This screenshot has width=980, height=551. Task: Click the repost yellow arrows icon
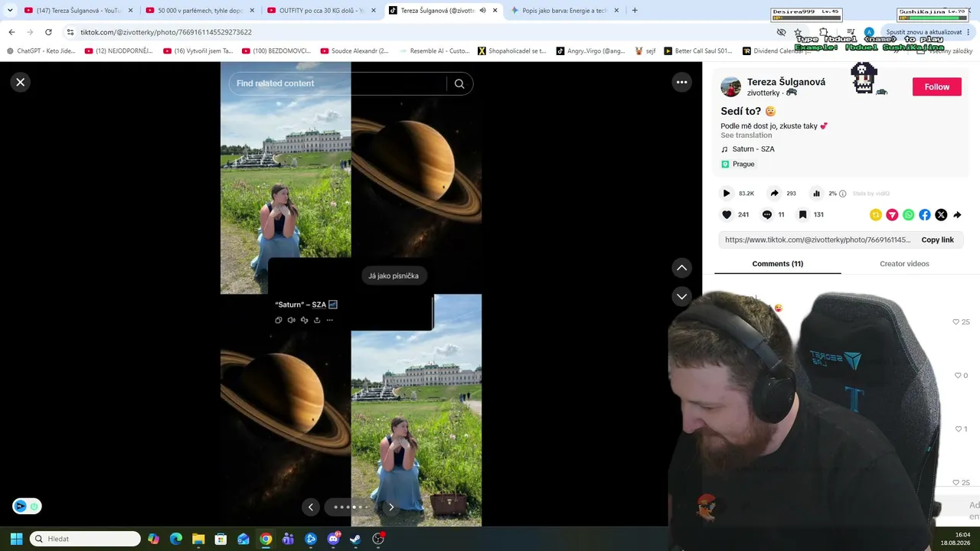(x=876, y=215)
